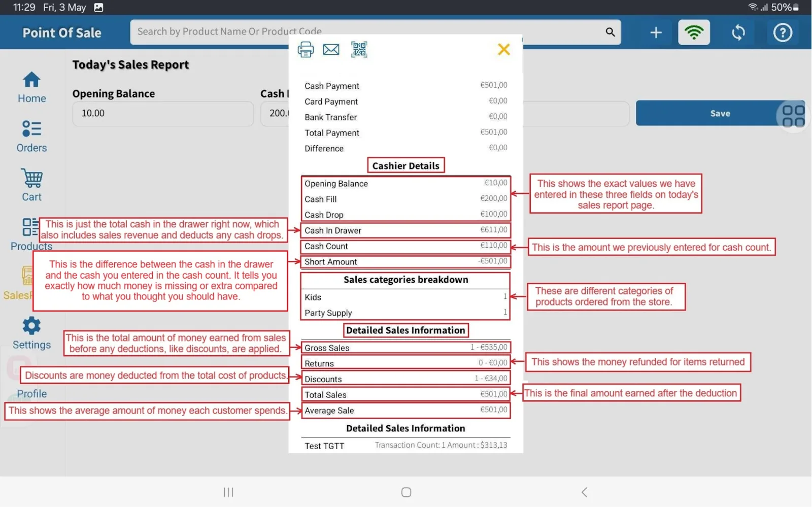Tap the Android back navigation button

tap(584, 492)
